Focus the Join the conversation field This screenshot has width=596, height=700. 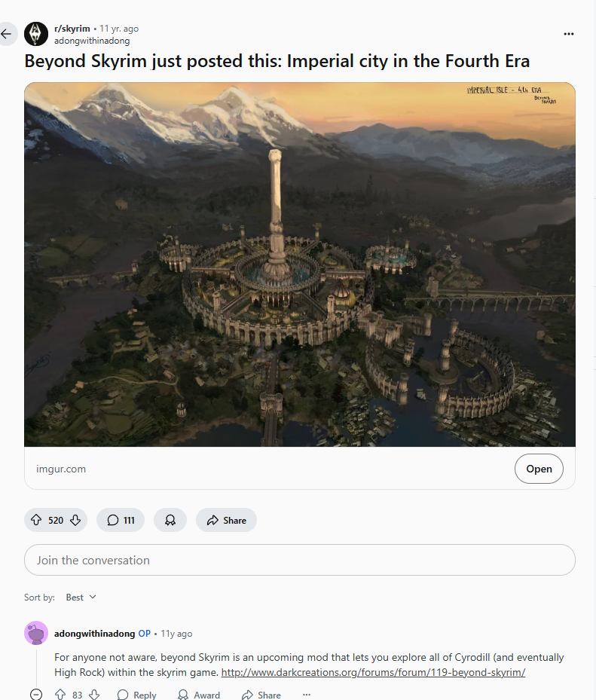300,560
